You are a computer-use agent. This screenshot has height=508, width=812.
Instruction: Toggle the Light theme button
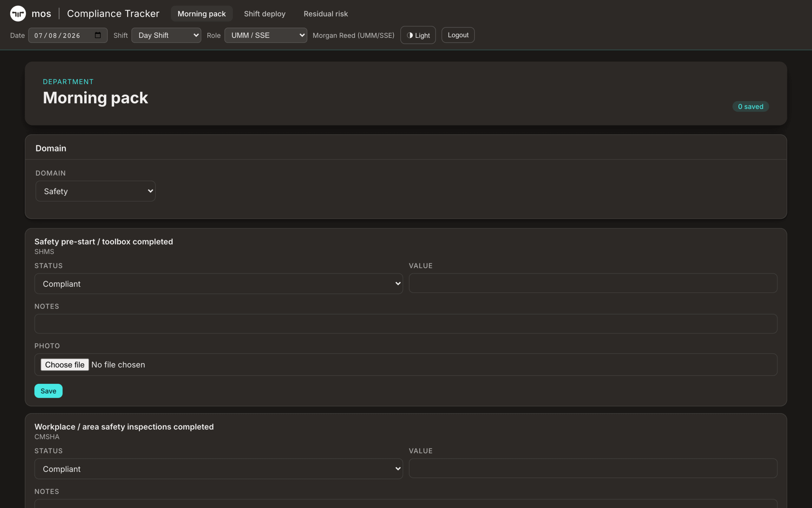pos(418,35)
